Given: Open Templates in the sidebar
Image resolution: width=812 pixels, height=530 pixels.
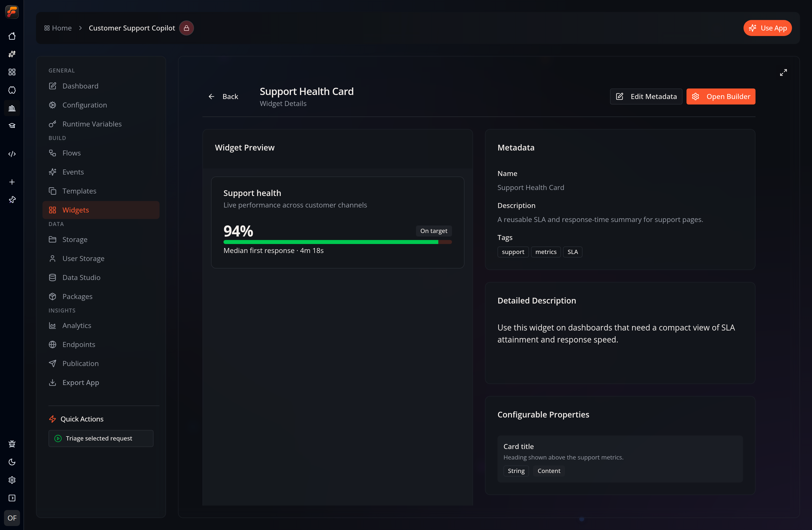Looking at the screenshot, I should [101, 191].
